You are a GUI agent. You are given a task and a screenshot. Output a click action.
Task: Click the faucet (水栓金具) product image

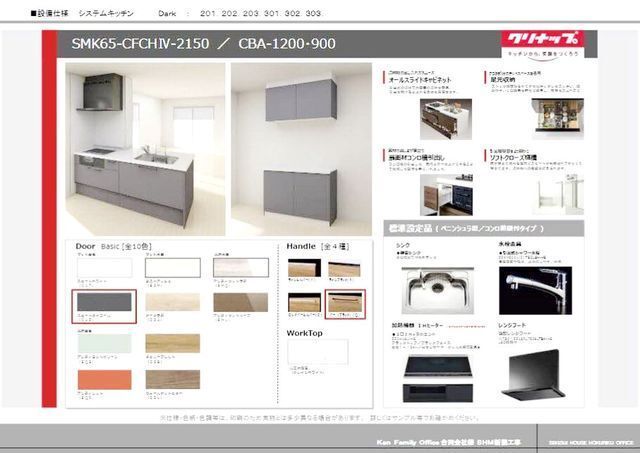534,288
